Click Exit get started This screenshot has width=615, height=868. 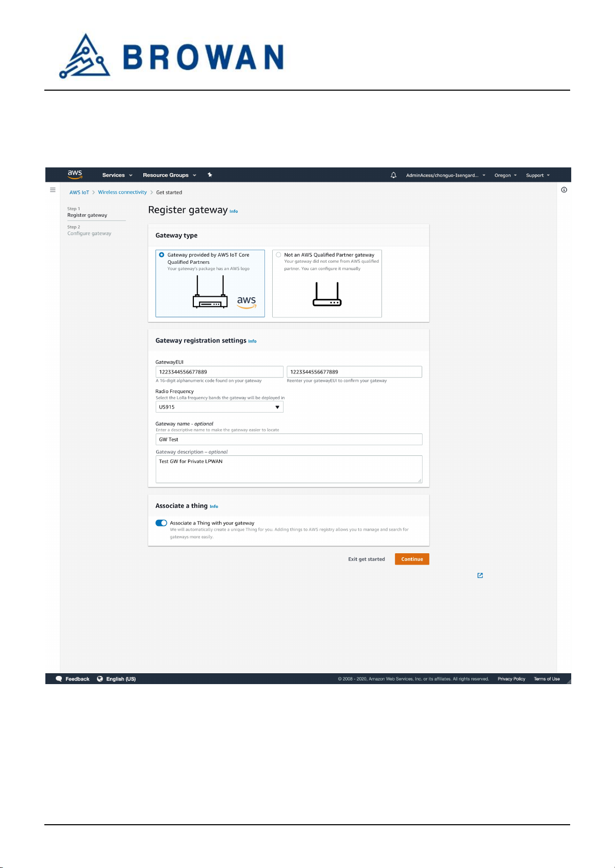coord(367,559)
